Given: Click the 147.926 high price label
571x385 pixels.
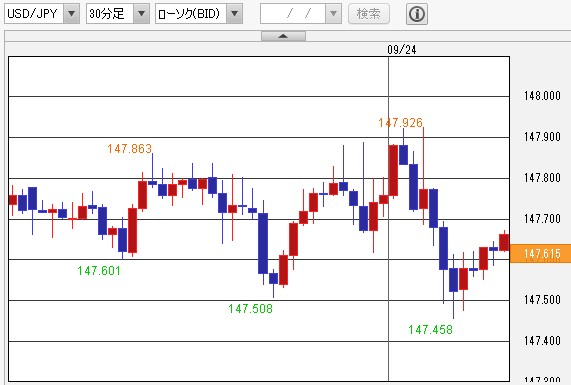Looking at the screenshot, I should tap(400, 123).
